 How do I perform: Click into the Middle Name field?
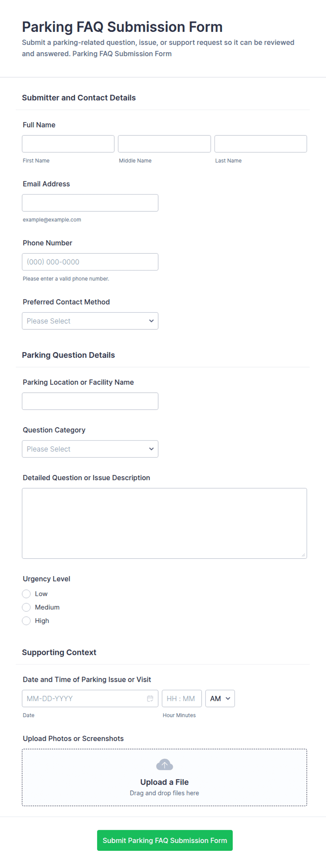tap(164, 144)
